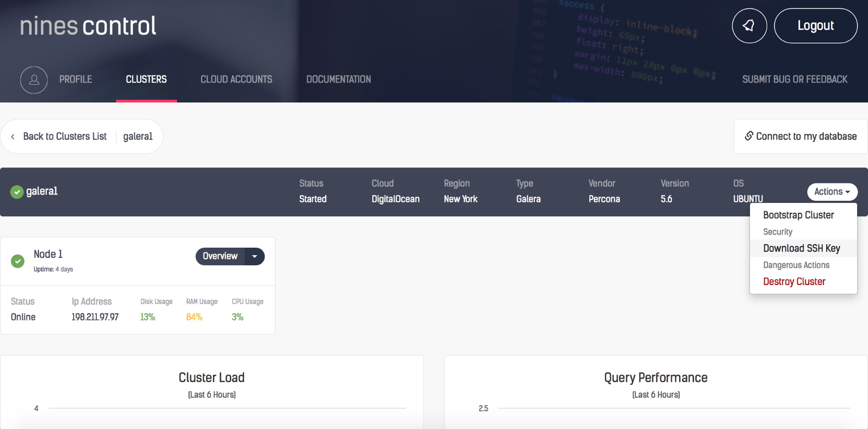Select Bootstrap Cluster from the Actions menu
This screenshot has width=868, height=429.
tap(799, 215)
